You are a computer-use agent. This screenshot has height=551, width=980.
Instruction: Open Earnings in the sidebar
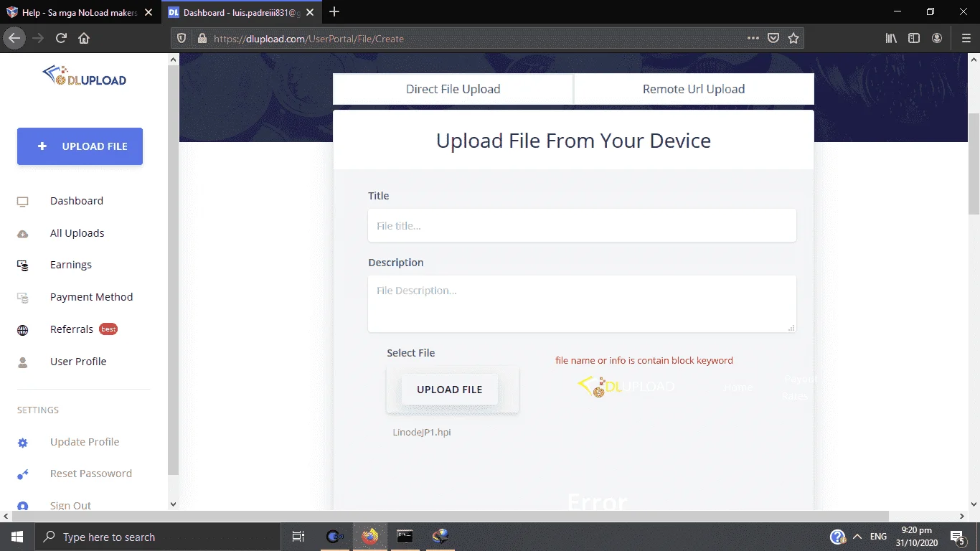pos(71,265)
